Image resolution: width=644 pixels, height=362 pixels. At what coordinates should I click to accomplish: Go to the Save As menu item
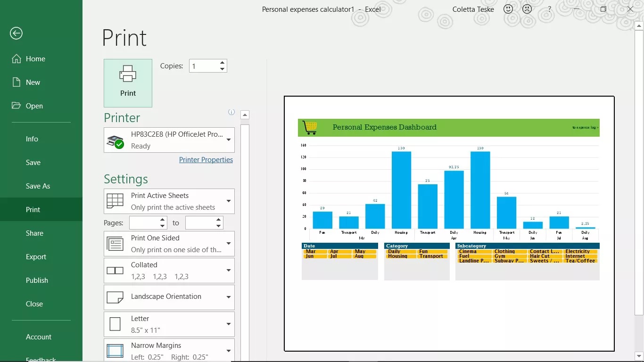pos(38,186)
